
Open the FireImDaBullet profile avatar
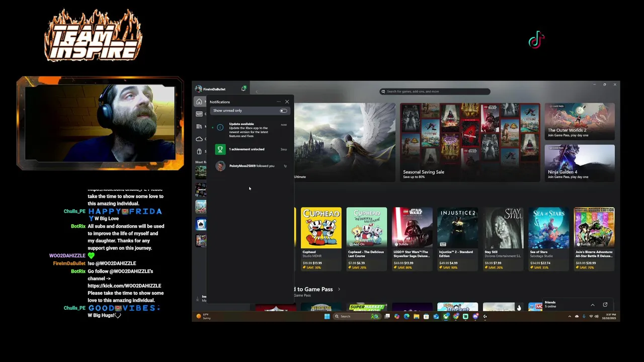(199, 89)
